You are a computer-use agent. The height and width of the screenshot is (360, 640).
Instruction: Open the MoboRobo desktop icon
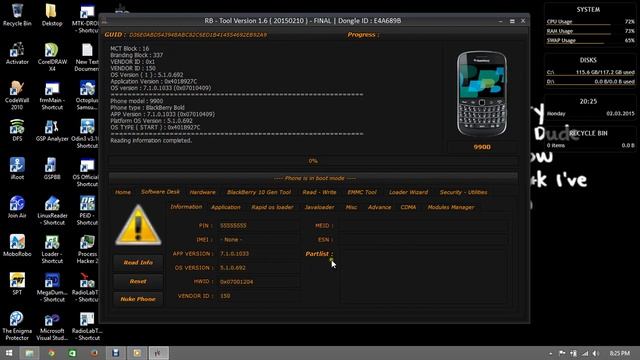pos(17,245)
